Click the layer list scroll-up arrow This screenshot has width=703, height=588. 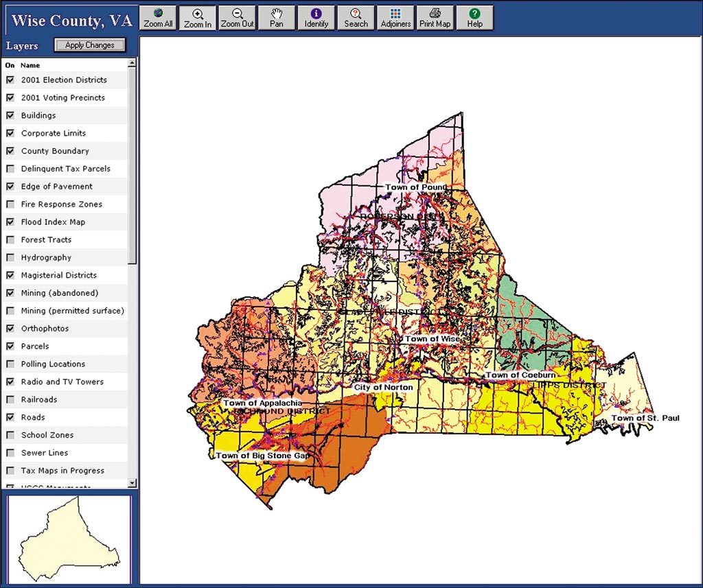click(x=132, y=63)
